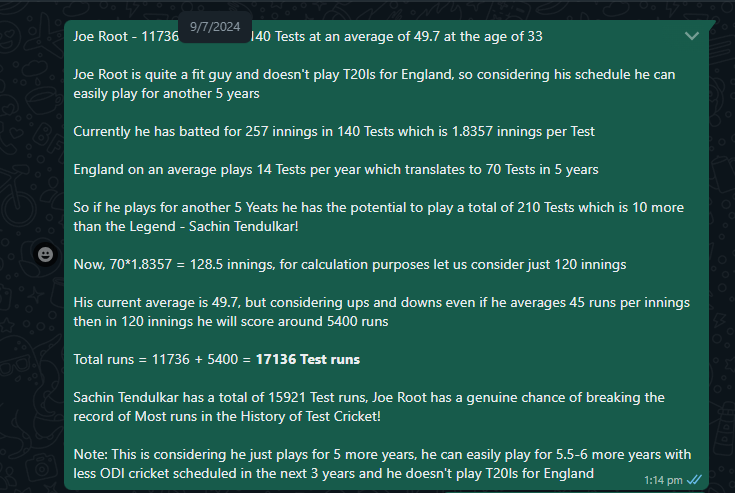Click the Note paragraph about ODI cricket
The width and height of the screenshot is (735, 493).
pos(382,464)
